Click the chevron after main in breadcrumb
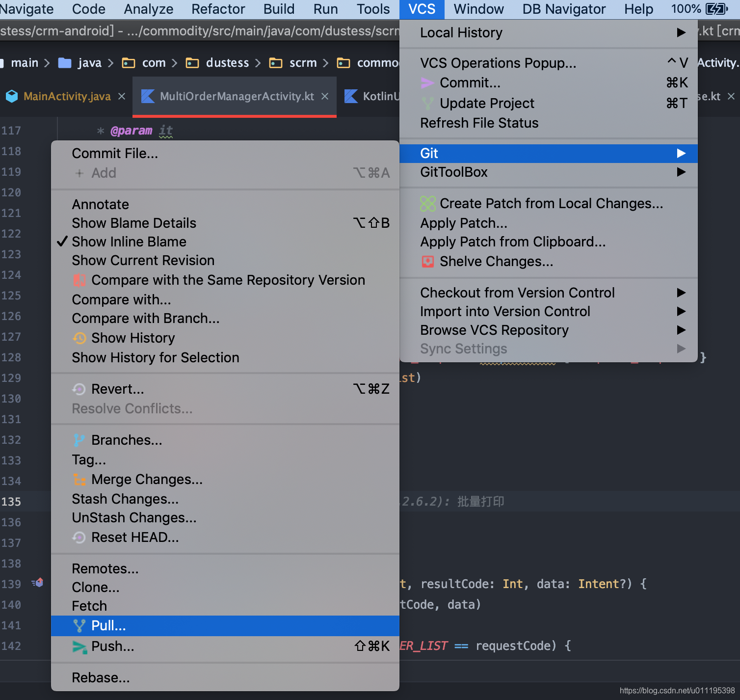 [x=47, y=63]
